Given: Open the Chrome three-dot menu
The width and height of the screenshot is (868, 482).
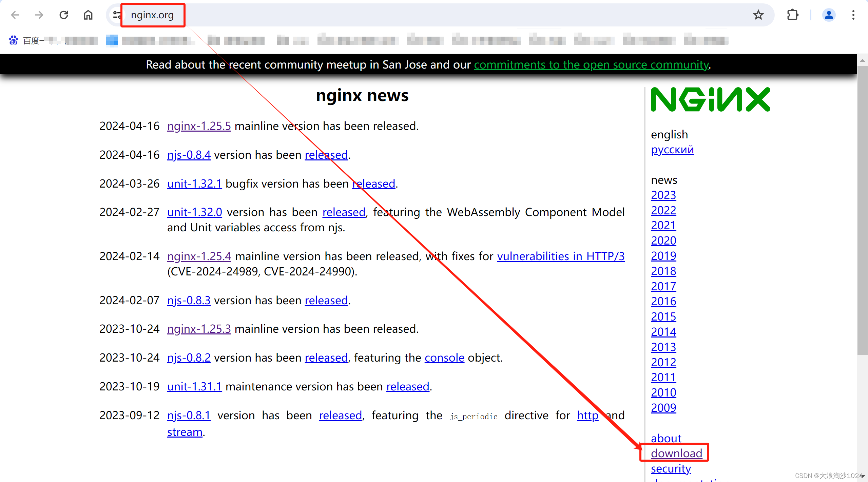Looking at the screenshot, I should point(853,15).
